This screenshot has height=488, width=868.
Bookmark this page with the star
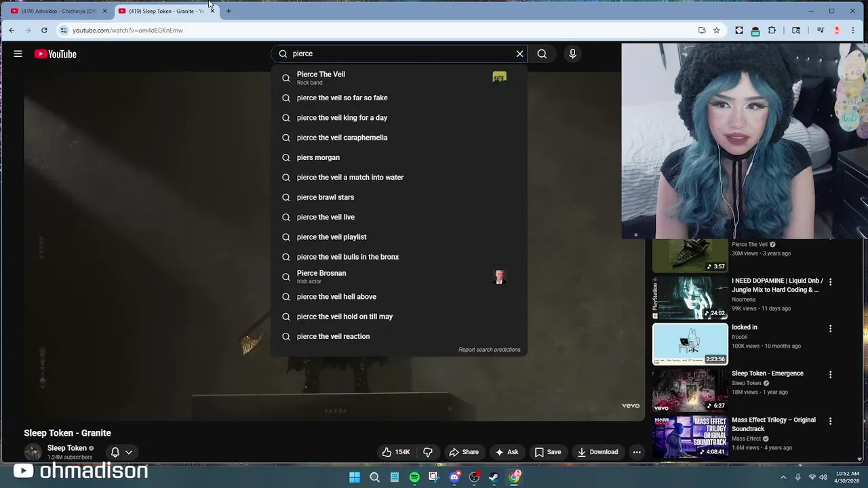(x=716, y=30)
